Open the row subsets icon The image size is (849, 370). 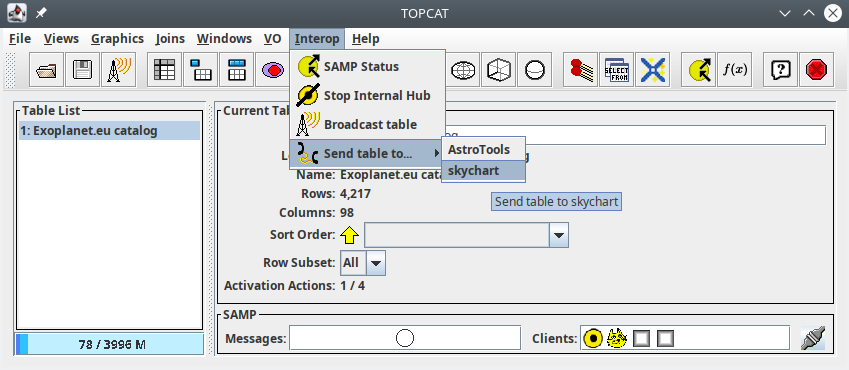pos(272,70)
